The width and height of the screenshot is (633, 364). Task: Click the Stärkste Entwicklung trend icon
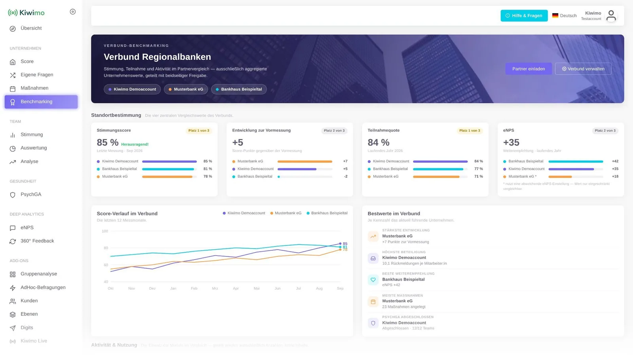click(373, 236)
